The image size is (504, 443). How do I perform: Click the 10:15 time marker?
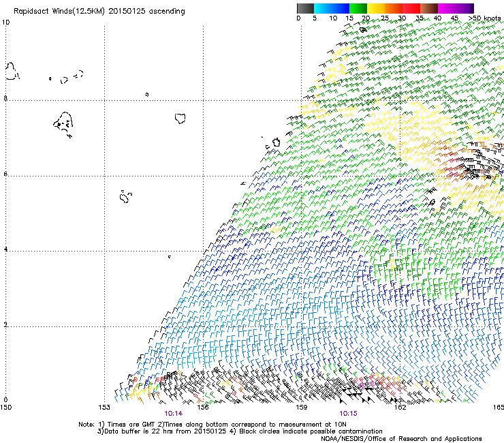pyautogui.click(x=348, y=414)
